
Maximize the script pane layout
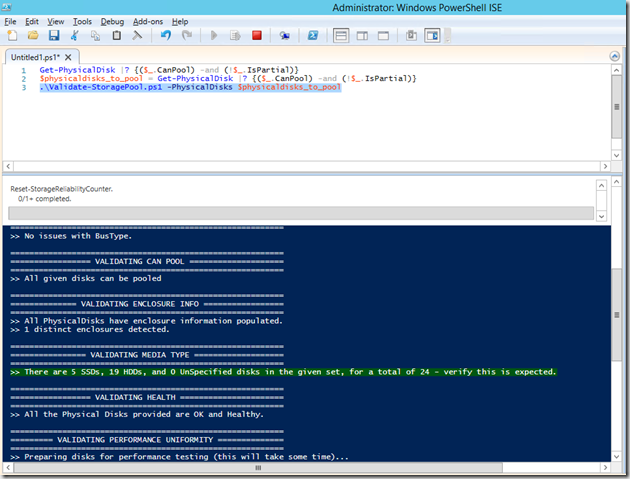(x=383, y=36)
